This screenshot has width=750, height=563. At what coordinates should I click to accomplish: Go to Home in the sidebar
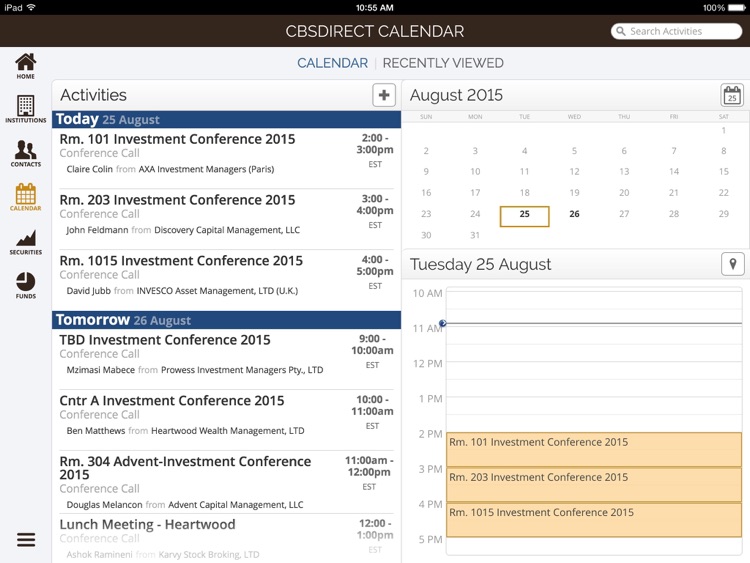tap(25, 66)
